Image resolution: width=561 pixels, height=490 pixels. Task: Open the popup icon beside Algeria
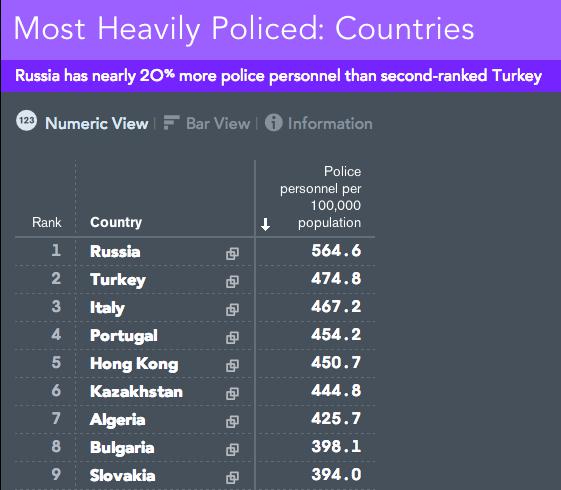(232, 421)
